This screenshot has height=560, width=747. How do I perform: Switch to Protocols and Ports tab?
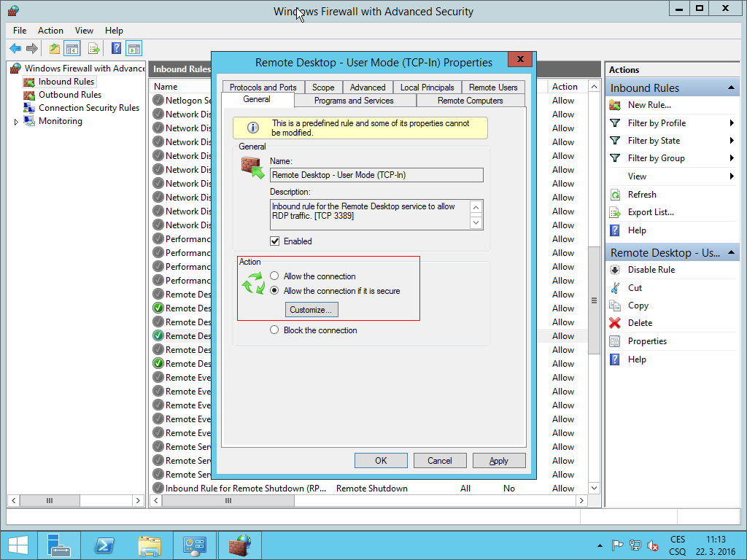263,87
